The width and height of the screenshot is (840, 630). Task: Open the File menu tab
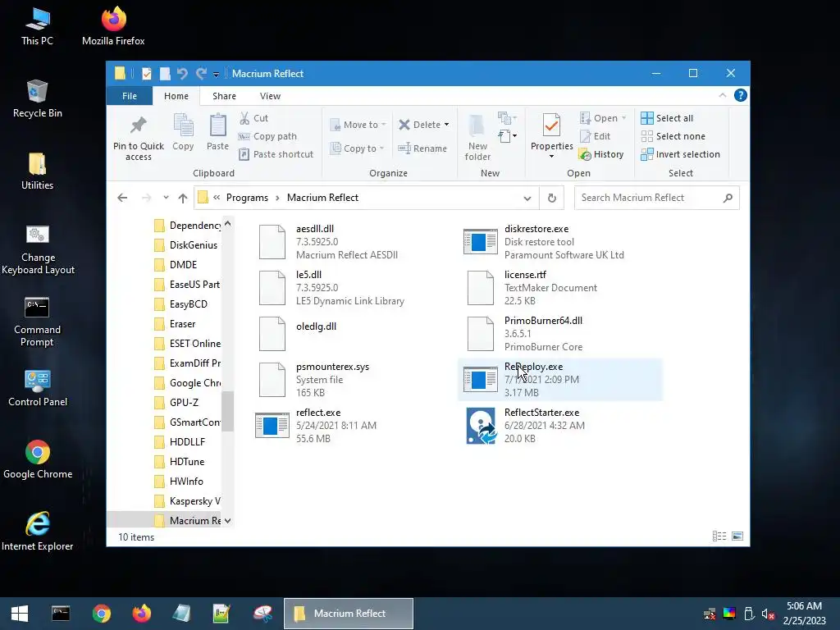130,96
